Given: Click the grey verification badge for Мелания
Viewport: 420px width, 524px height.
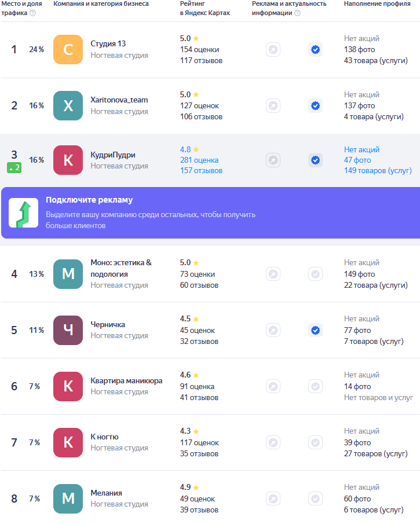Looking at the screenshot, I should (x=315, y=499).
